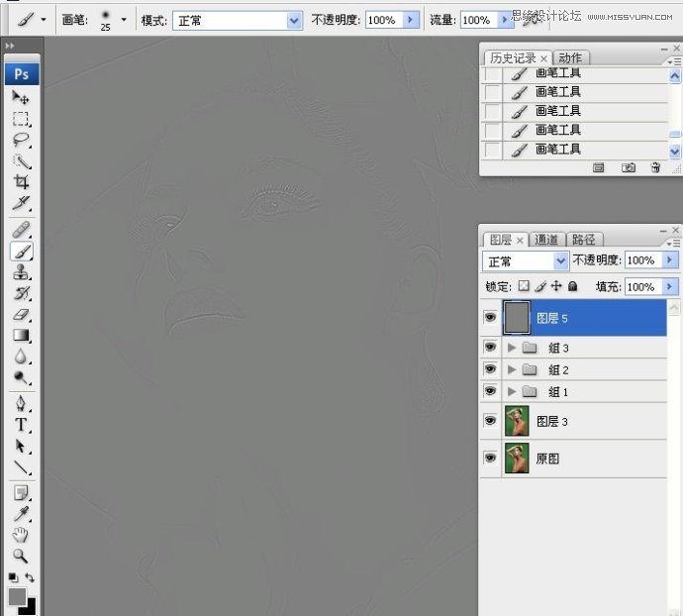Viewport: 683px width, 616px height.
Task: Select the Path Selection tool
Action: 21,446
